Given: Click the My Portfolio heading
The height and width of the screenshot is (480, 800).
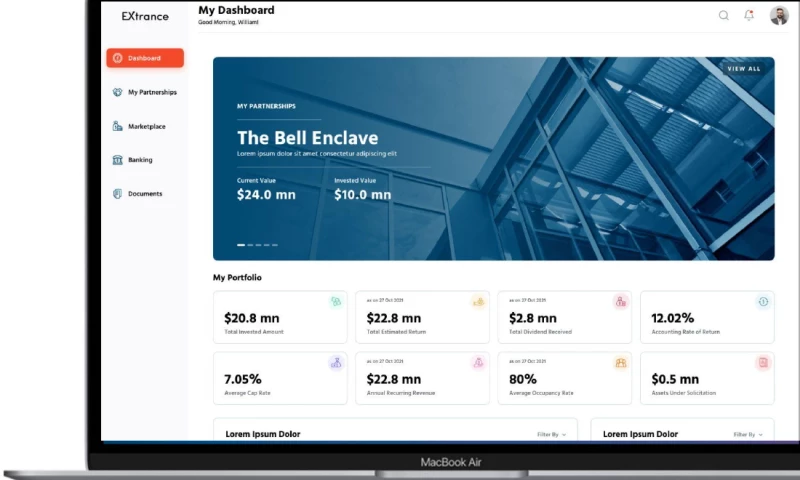Looking at the screenshot, I should [237, 277].
